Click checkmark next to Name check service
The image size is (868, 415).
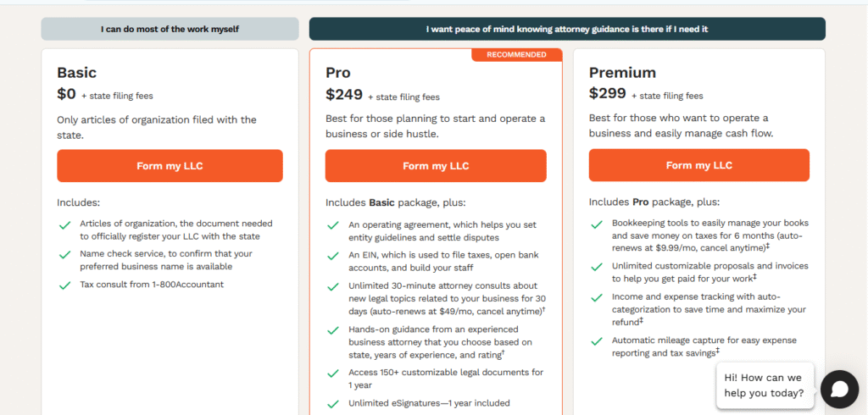[64, 254]
